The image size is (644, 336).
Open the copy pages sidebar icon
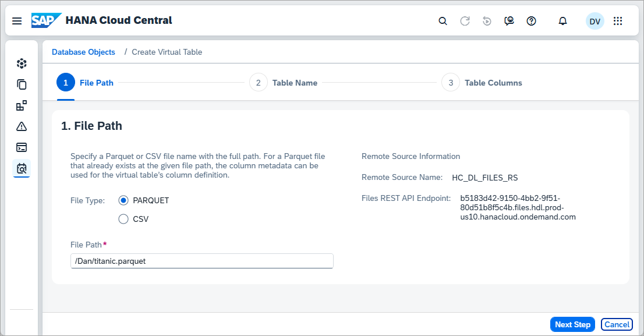tap(22, 84)
